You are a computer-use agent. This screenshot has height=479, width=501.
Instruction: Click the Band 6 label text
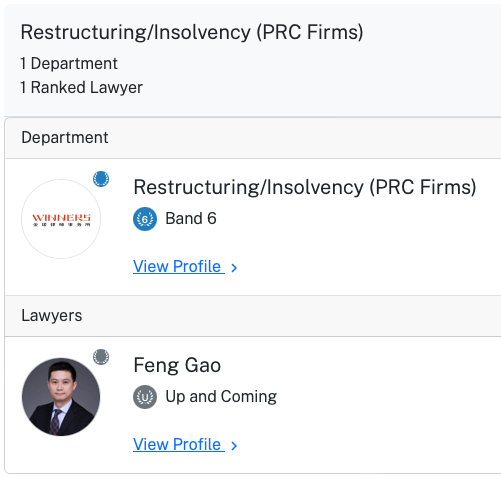click(191, 219)
